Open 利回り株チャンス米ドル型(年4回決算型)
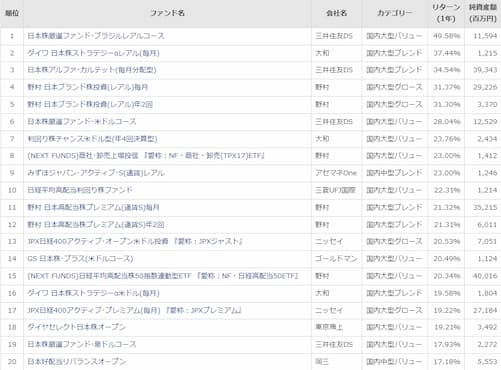This screenshot has height=370, width=501. [92, 139]
